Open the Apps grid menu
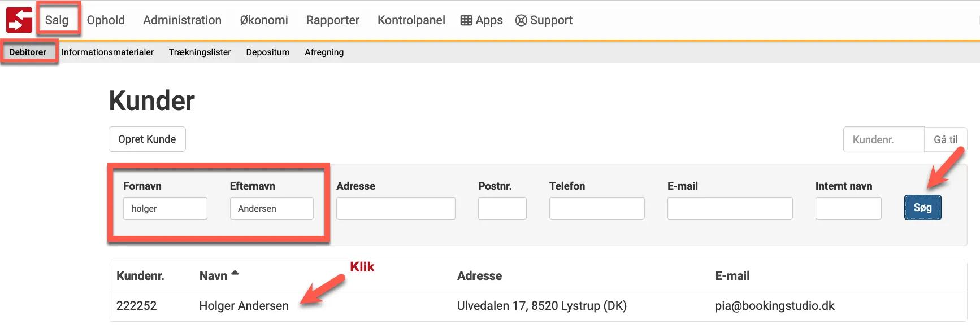Image resolution: width=980 pixels, height=333 pixels. [482, 20]
